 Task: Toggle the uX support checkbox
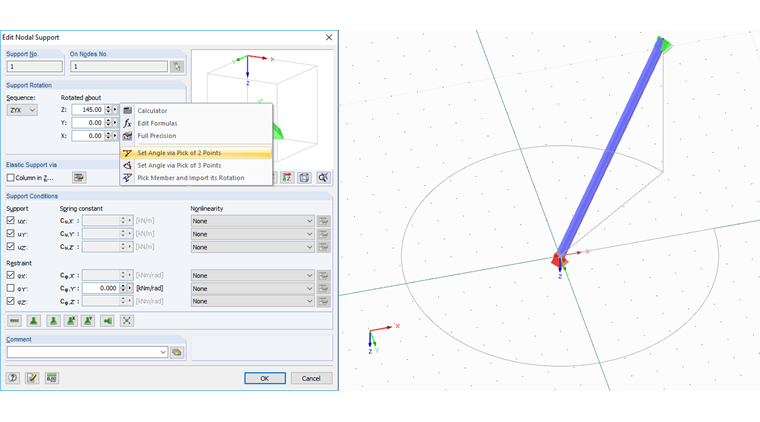pyautogui.click(x=10, y=220)
